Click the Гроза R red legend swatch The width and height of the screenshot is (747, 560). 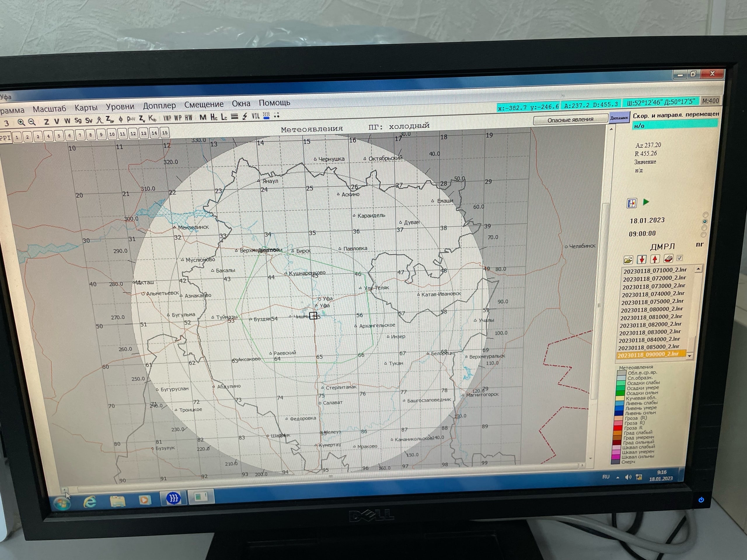tap(618, 428)
